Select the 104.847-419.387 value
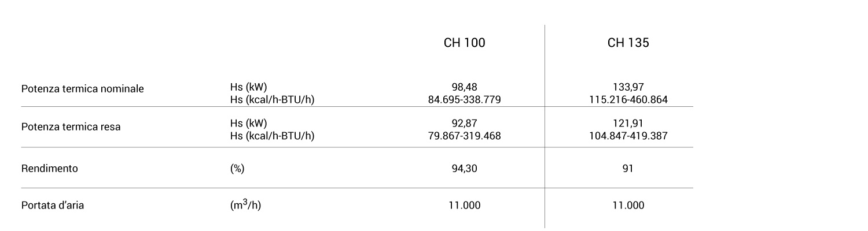The width and height of the screenshot is (868, 231). 628,136
